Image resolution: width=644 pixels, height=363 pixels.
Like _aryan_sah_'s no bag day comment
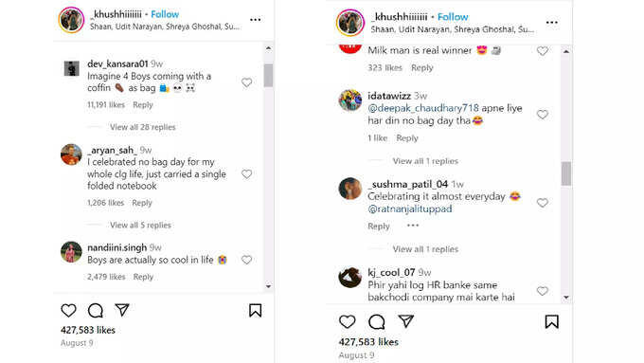(x=246, y=174)
